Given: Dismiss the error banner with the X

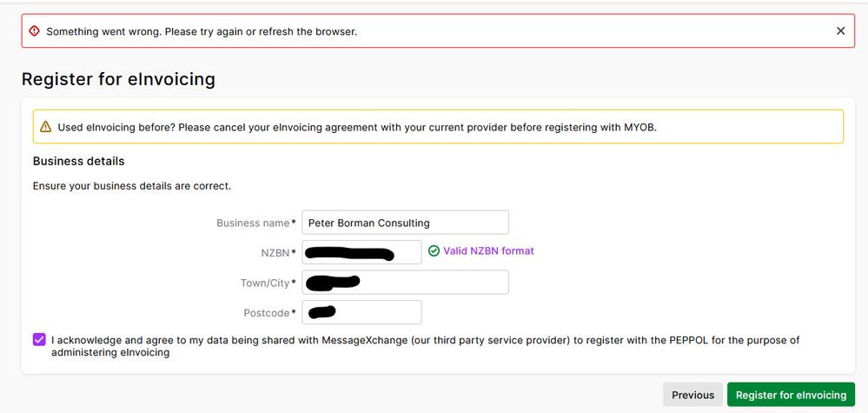Looking at the screenshot, I should click(840, 30).
